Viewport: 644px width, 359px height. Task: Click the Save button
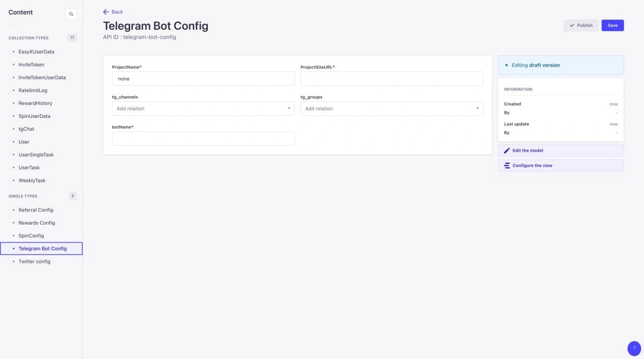click(612, 25)
